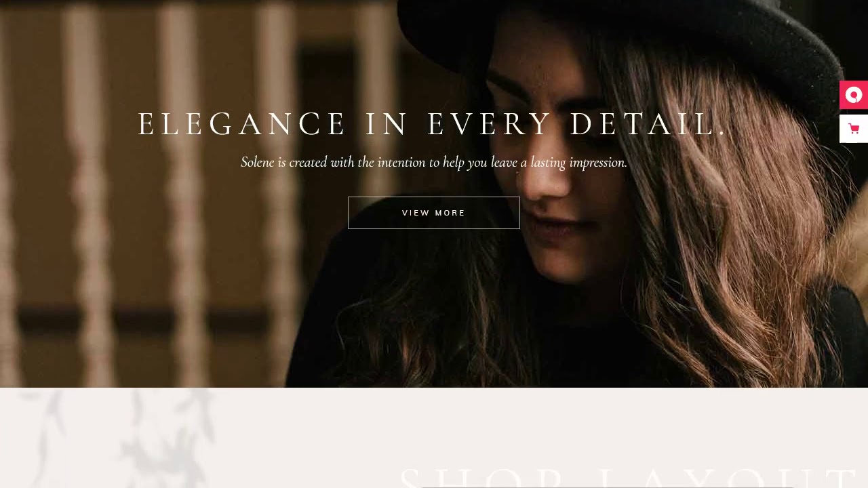Open the shopping cart icon
Screen dimensions: 868x488
coord(854,129)
